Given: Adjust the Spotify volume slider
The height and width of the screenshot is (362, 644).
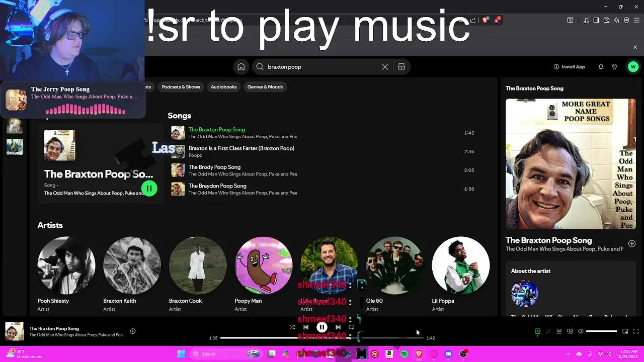Looking at the screenshot, I should [x=601, y=331].
